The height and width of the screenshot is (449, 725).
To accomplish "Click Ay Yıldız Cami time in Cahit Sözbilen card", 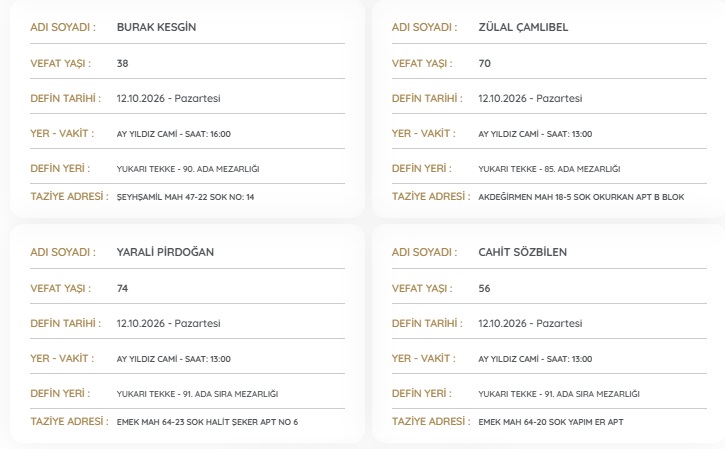I will 535,359.
